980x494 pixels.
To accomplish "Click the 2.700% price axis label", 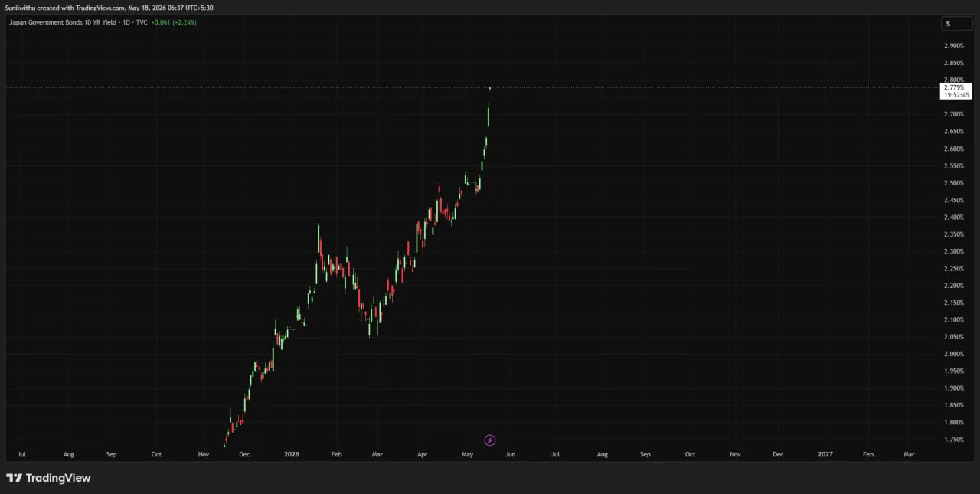I will [953, 114].
